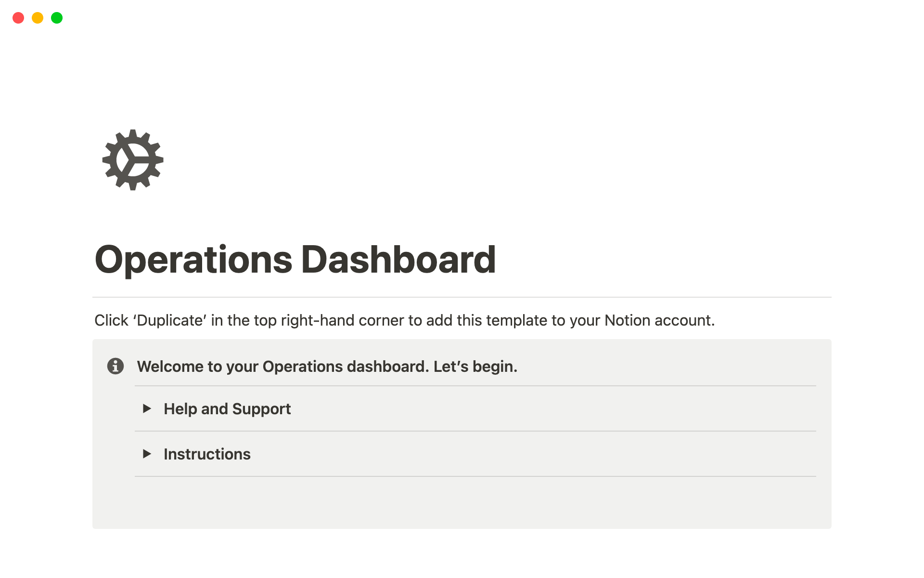Click the info icon in the callout

[x=115, y=366]
